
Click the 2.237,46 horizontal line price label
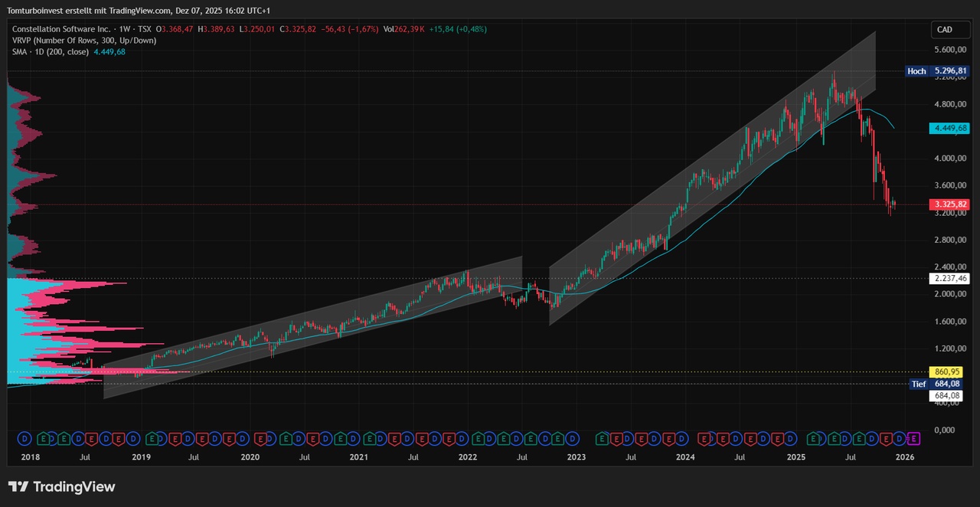point(949,279)
